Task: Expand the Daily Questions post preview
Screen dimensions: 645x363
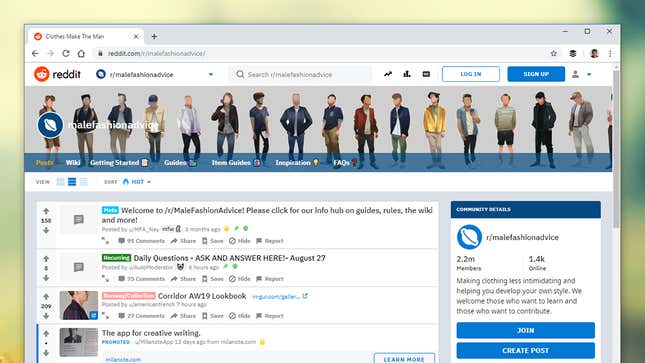Action: point(105,279)
